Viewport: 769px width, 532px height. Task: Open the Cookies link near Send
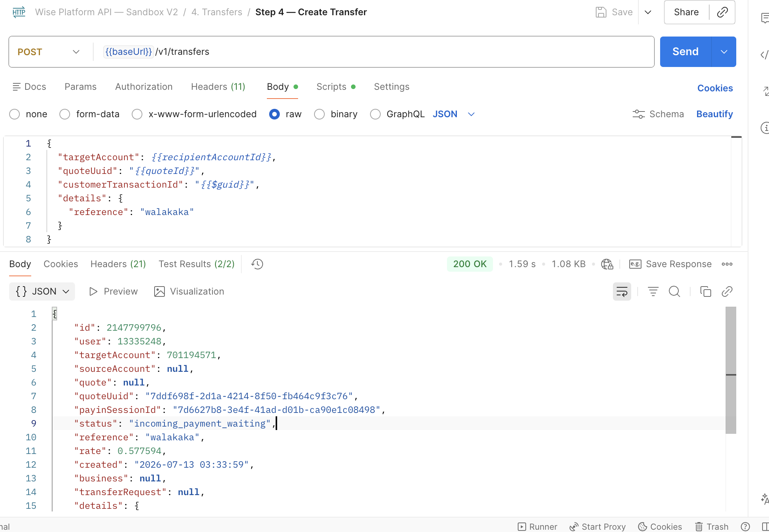pyautogui.click(x=715, y=88)
